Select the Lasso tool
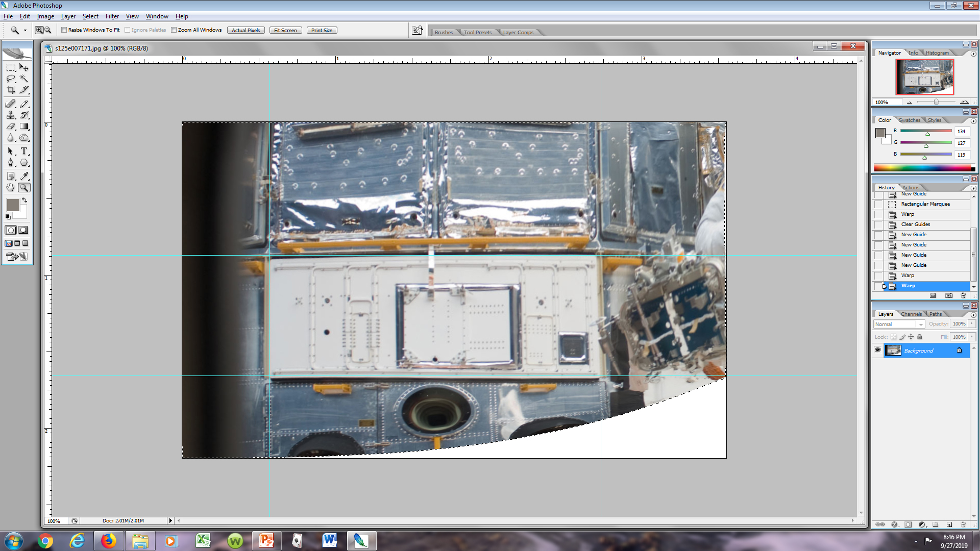 11,79
